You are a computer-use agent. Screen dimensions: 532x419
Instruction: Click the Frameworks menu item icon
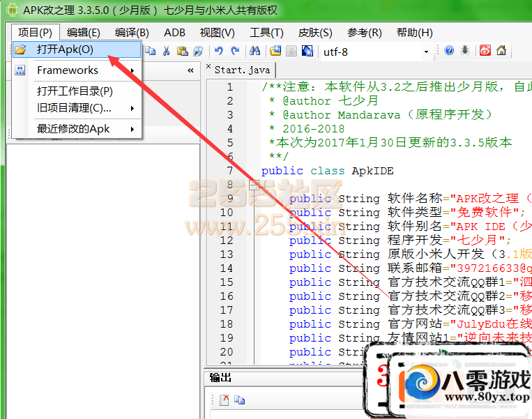pyautogui.click(x=20, y=70)
